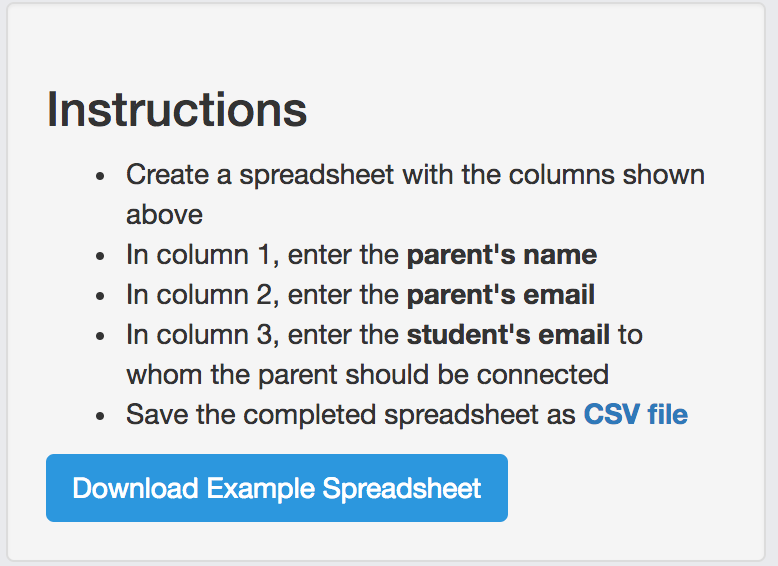Select the bold "parent's name" text
Viewport: 778px width, 566px height.
click(x=501, y=255)
